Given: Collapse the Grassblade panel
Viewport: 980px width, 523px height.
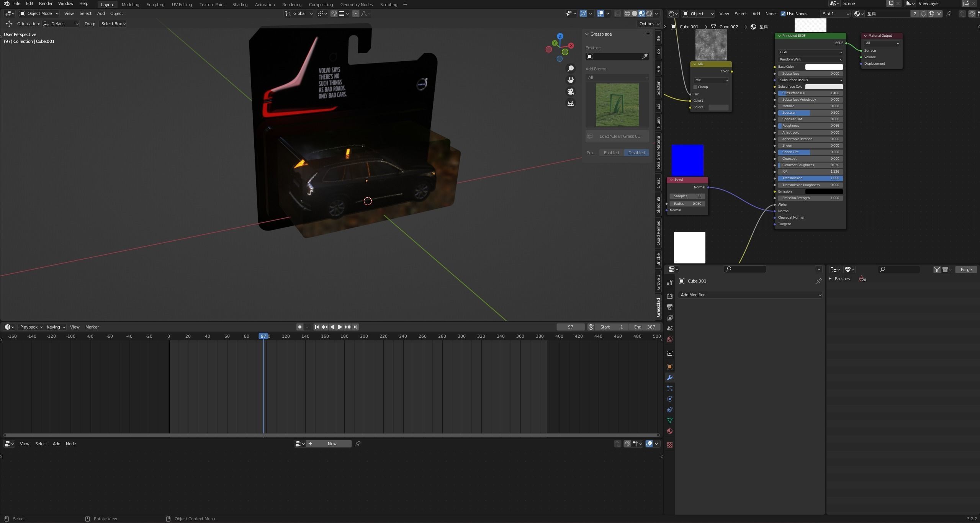Looking at the screenshot, I should pos(587,34).
